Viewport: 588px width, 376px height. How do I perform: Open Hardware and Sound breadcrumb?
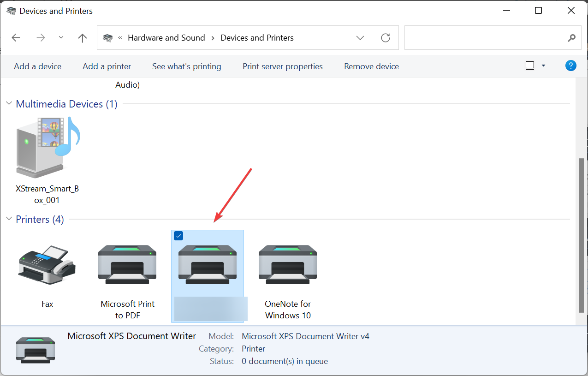tap(166, 38)
